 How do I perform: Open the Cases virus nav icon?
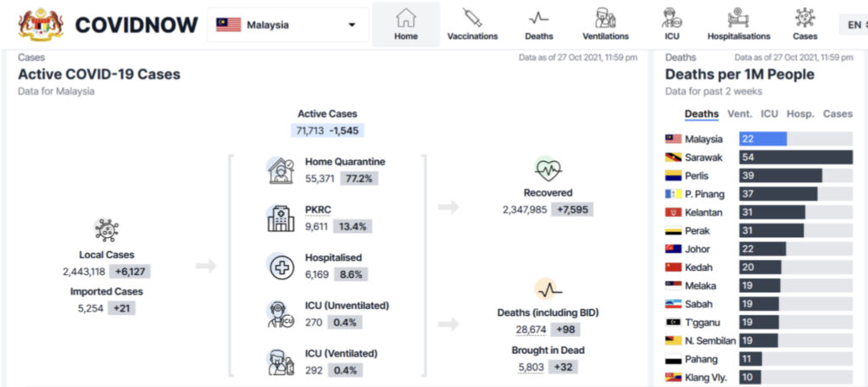(804, 17)
